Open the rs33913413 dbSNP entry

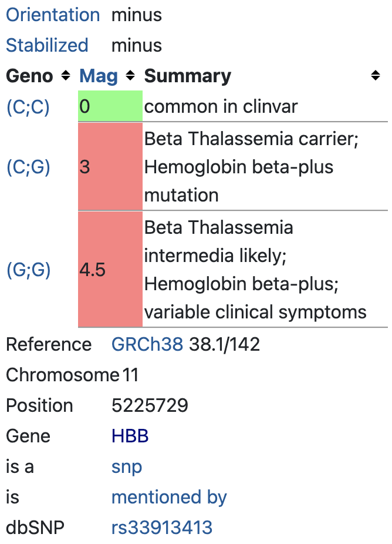pos(161,528)
